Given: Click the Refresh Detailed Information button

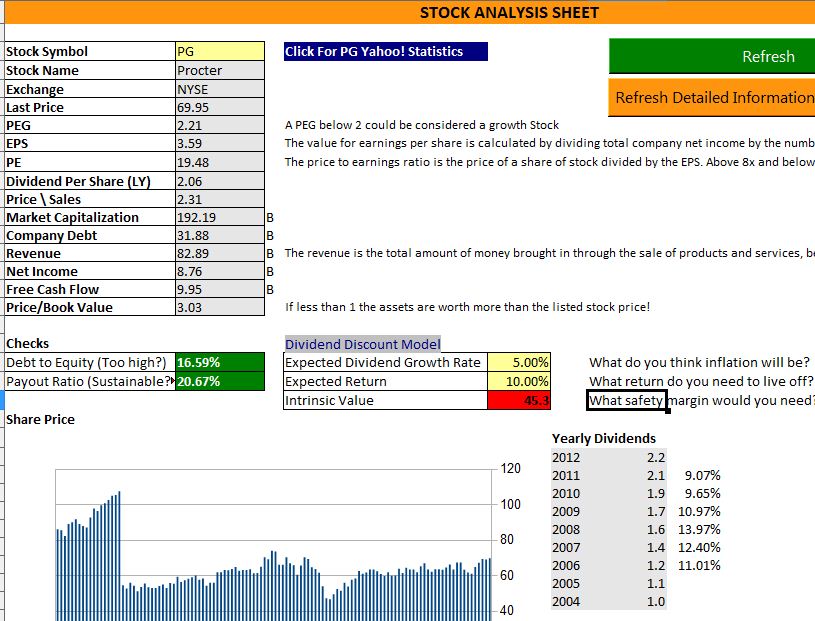Looking at the screenshot, I should click(712, 97).
